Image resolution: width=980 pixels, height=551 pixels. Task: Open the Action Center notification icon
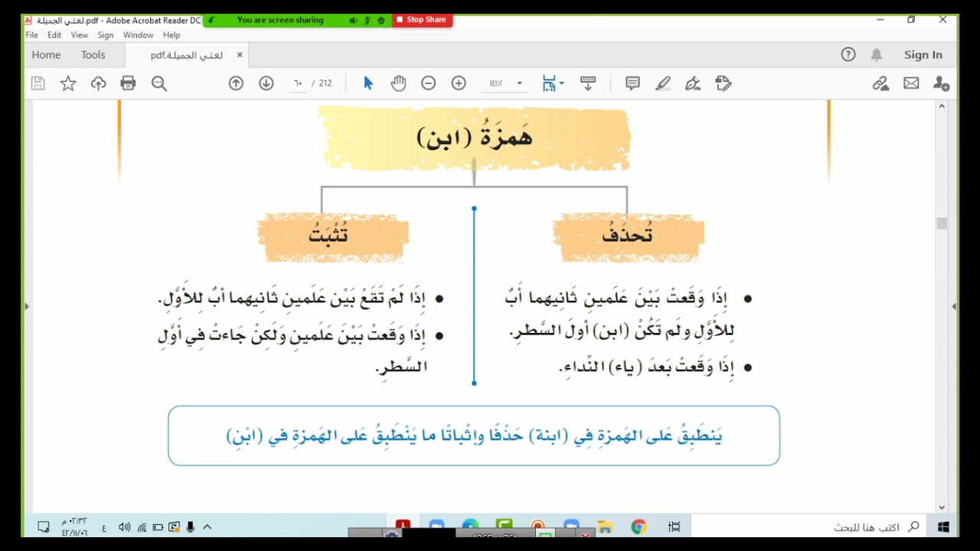pos(44,527)
